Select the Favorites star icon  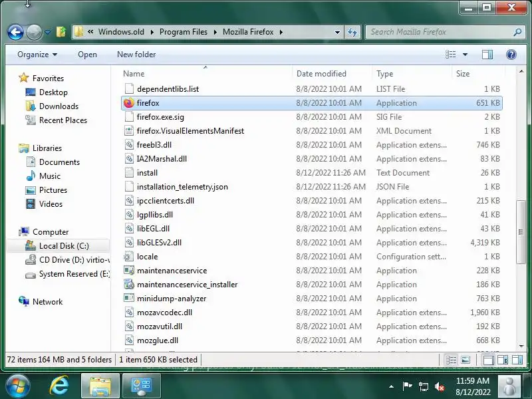24,78
